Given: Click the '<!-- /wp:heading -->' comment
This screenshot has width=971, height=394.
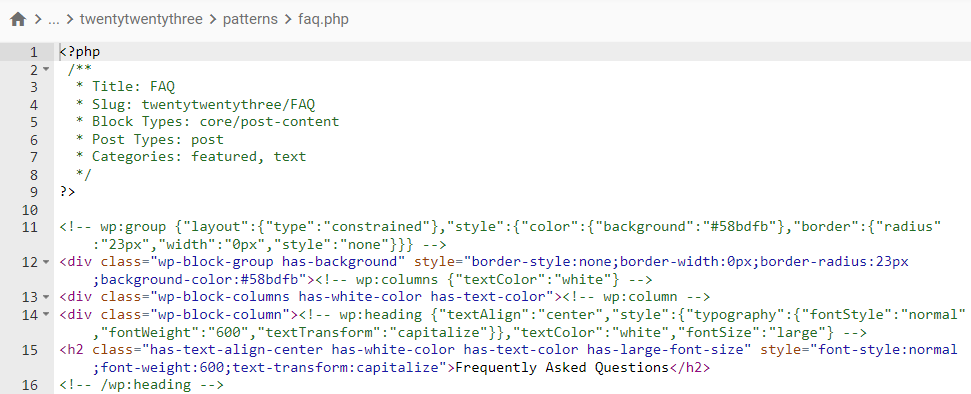Looking at the screenshot, I should [x=142, y=385].
